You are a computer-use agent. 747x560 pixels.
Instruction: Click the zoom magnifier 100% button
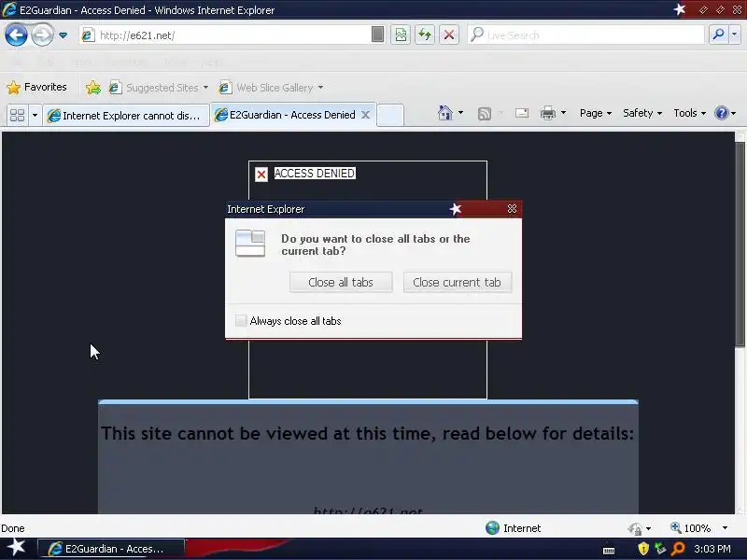pyautogui.click(x=690, y=527)
